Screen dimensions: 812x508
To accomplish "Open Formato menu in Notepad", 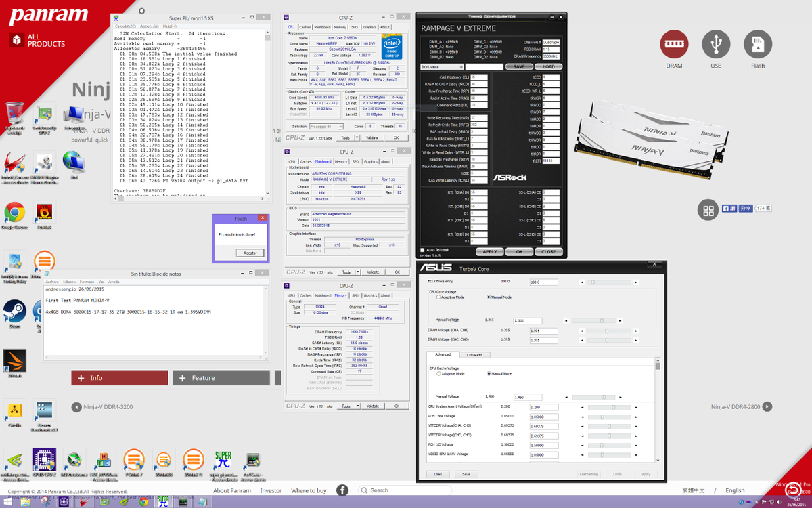I will [87, 282].
